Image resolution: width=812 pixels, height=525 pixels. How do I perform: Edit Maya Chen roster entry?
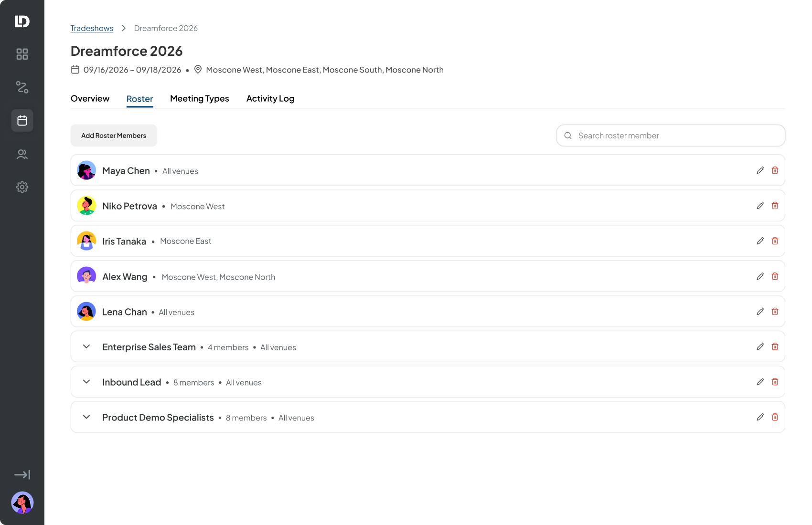coord(760,170)
